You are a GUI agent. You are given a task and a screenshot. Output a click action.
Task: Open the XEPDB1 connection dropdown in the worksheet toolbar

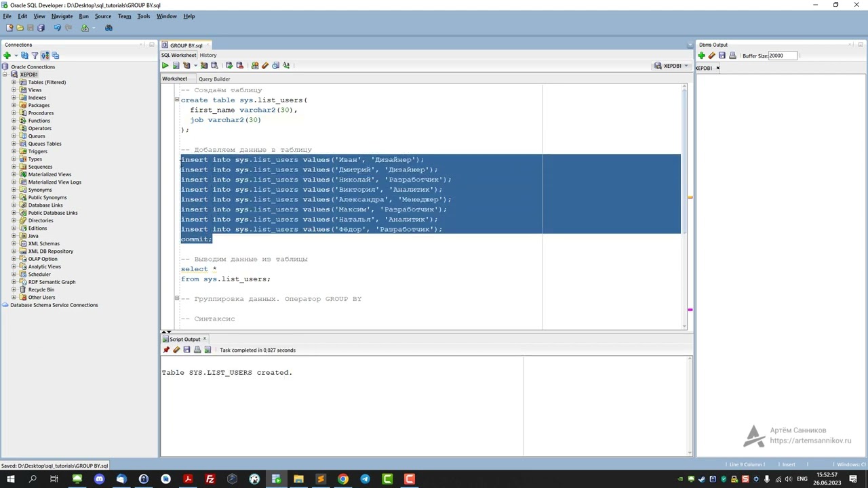pos(672,66)
